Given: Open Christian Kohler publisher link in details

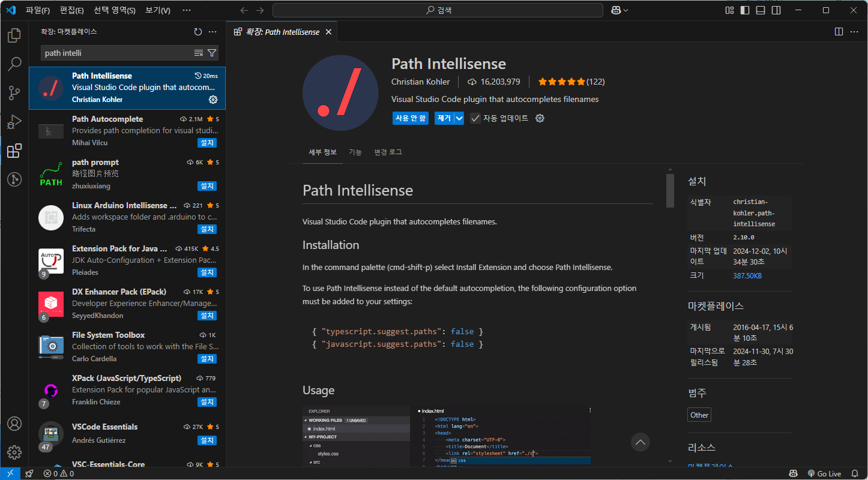Looking at the screenshot, I should (420, 82).
